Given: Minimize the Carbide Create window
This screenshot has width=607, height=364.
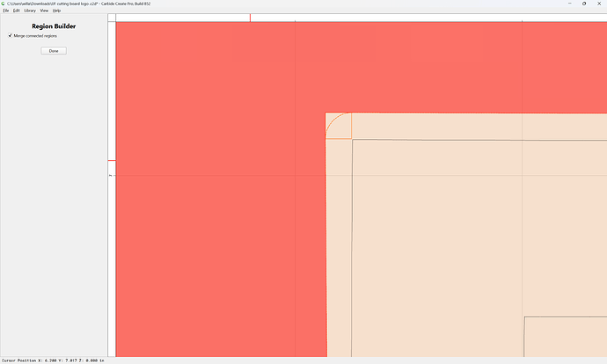Looking at the screenshot, I should pyautogui.click(x=569, y=4).
